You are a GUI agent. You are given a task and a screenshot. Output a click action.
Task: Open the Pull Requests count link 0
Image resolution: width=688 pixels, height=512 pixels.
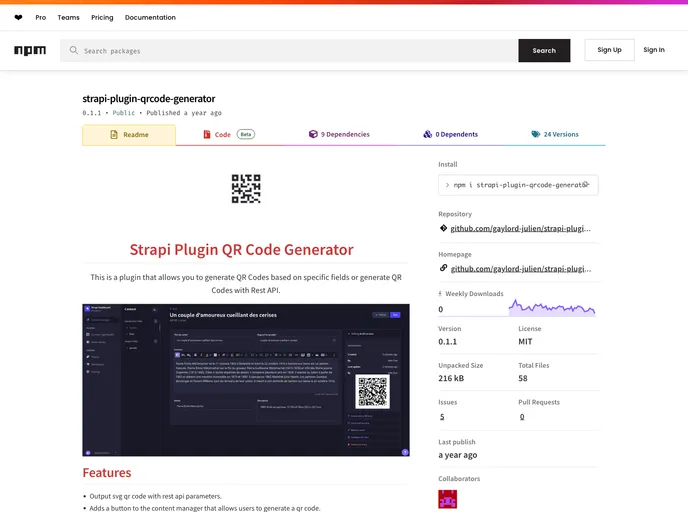coord(522,416)
